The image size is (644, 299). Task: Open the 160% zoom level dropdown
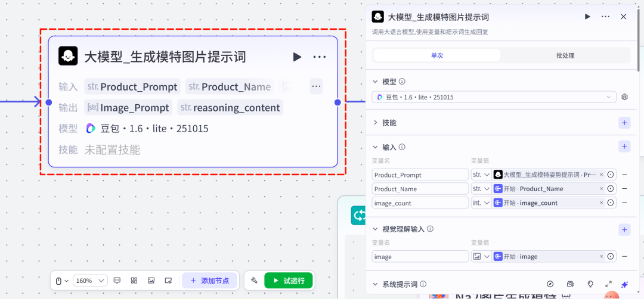tap(91, 281)
